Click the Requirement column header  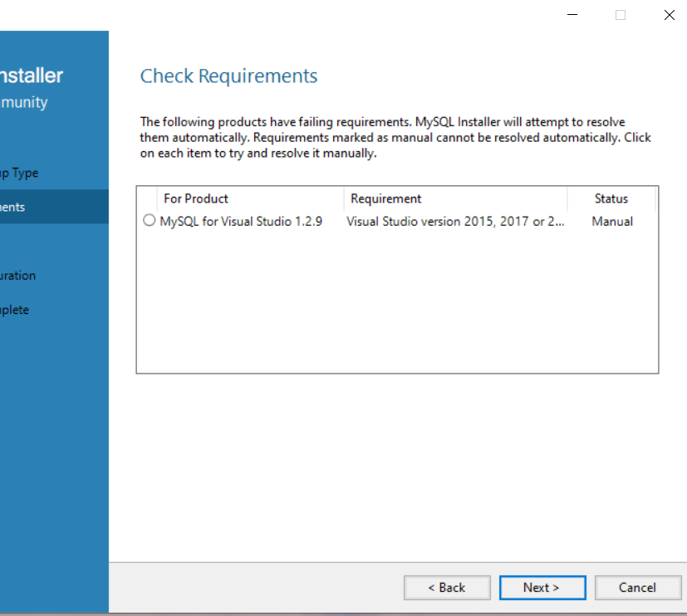(455, 198)
